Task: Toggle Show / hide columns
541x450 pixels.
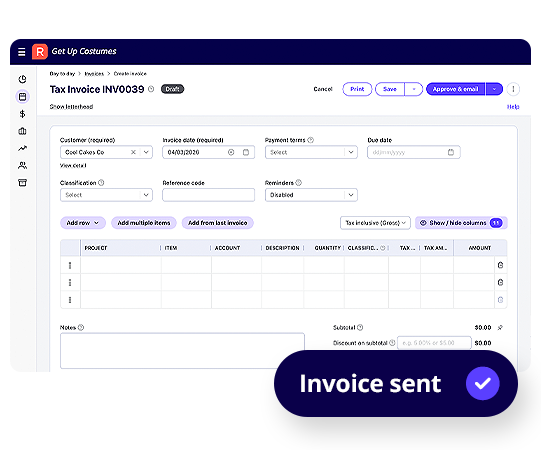Action: click(461, 223)
